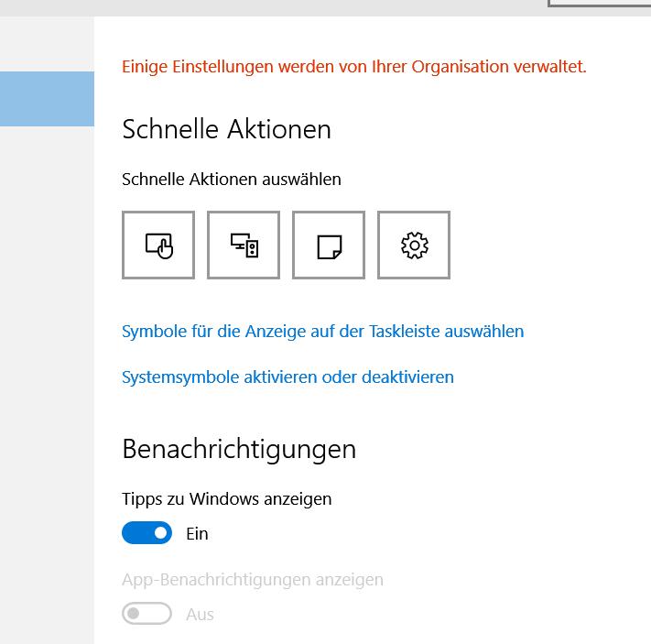Click the Schnelle Aktionen auswählen label
This screenshot has height=644, width=651.
point(232,180)
